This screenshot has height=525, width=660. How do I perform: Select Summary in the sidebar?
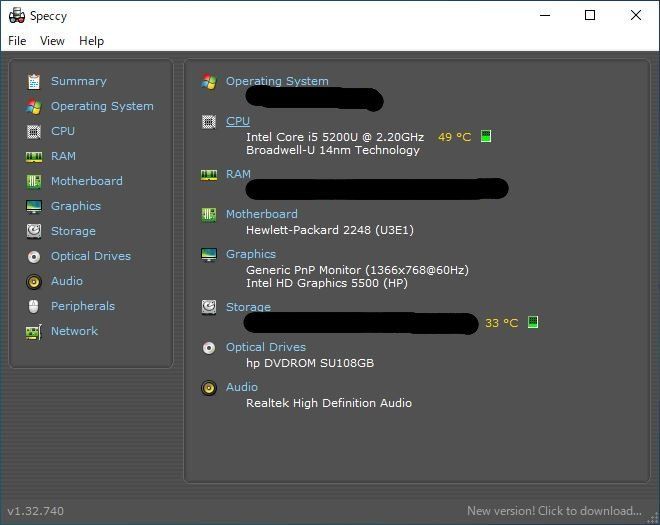[x=79, y=81]
